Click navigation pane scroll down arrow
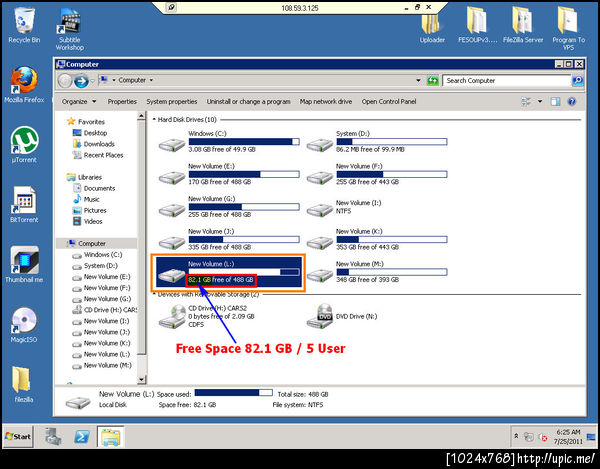The image size is (600, 469). (x=141, y=379)
